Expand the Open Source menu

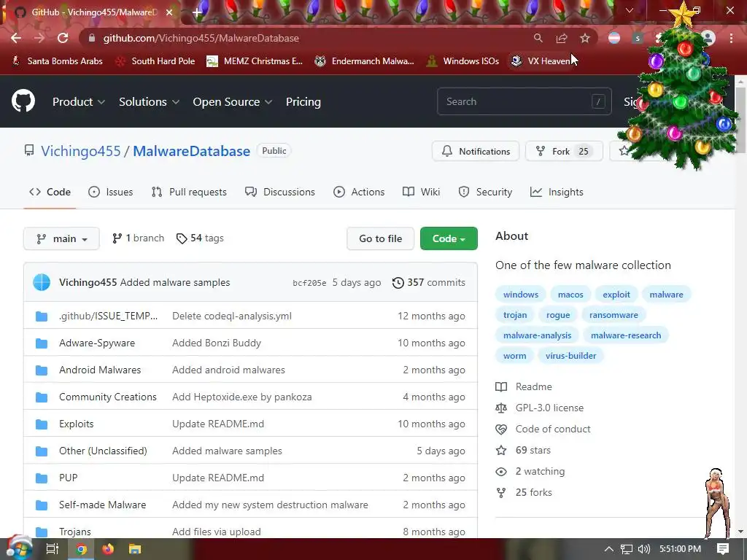(x=233, y=102)
